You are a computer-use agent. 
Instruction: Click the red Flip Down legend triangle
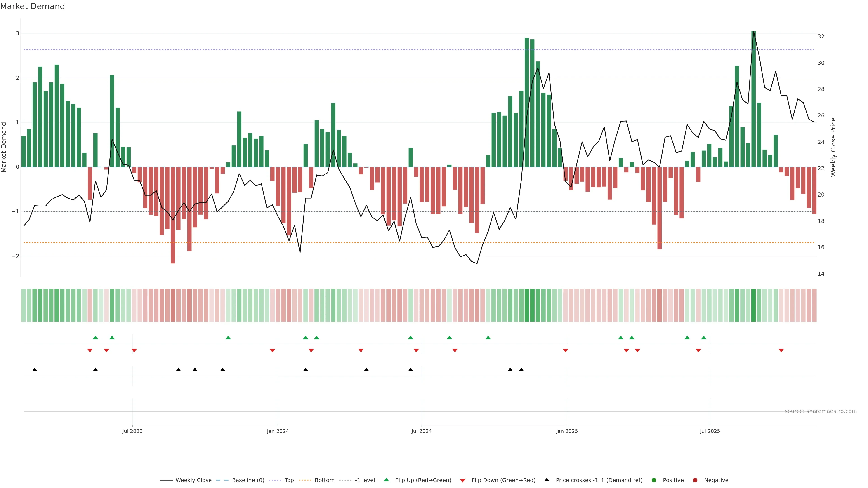click(x=463, y=481)
